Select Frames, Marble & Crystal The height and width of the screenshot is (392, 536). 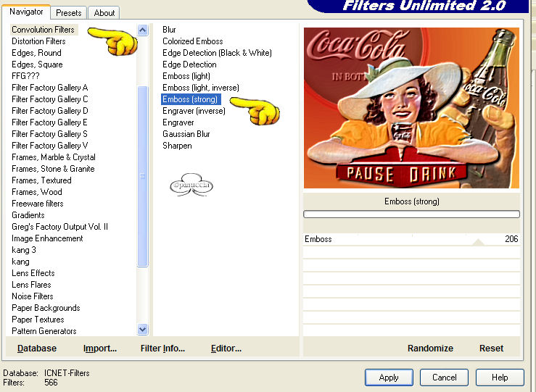tap(54, 157)
